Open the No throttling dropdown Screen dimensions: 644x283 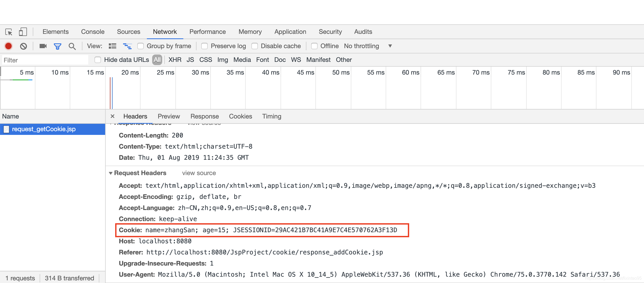point(368,46)
